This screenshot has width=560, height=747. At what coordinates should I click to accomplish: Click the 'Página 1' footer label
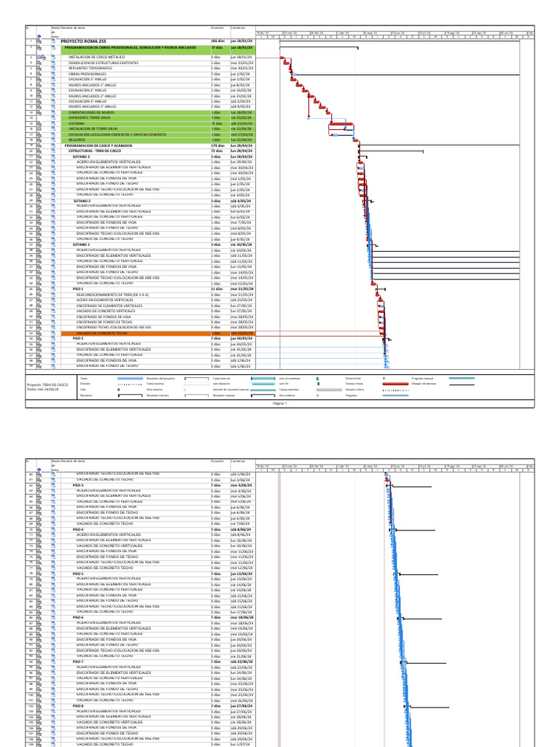pos(279,403)
